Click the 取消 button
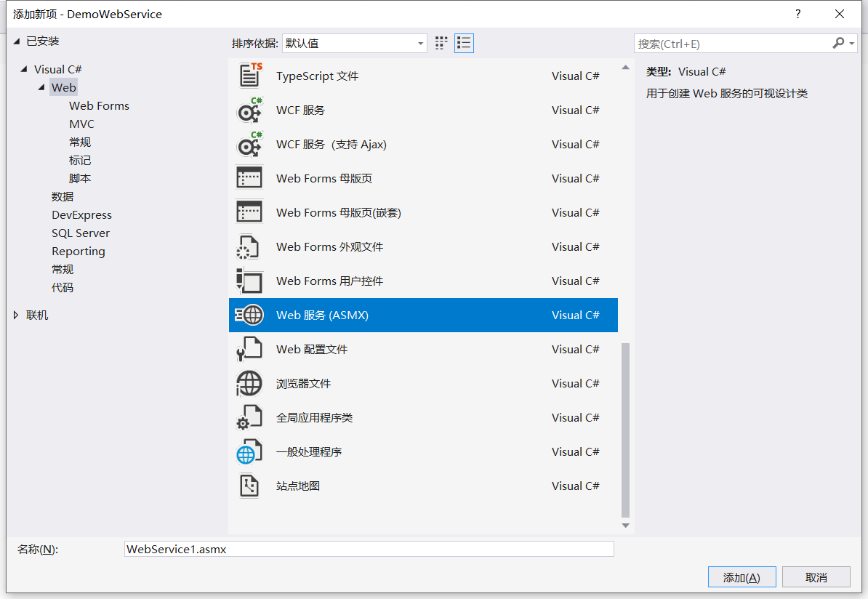The width and height of the screenshot is (868, 599). coord(816,576)
